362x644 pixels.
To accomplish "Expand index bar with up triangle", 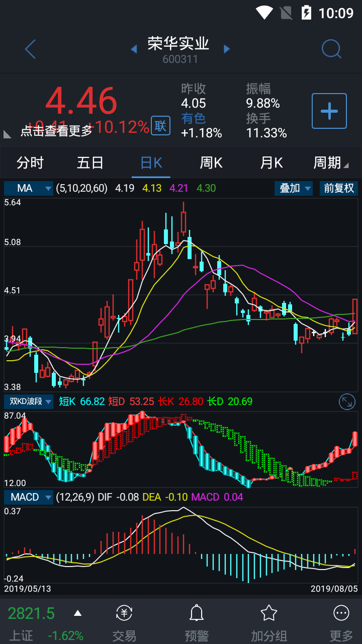I will click(77, 613).
